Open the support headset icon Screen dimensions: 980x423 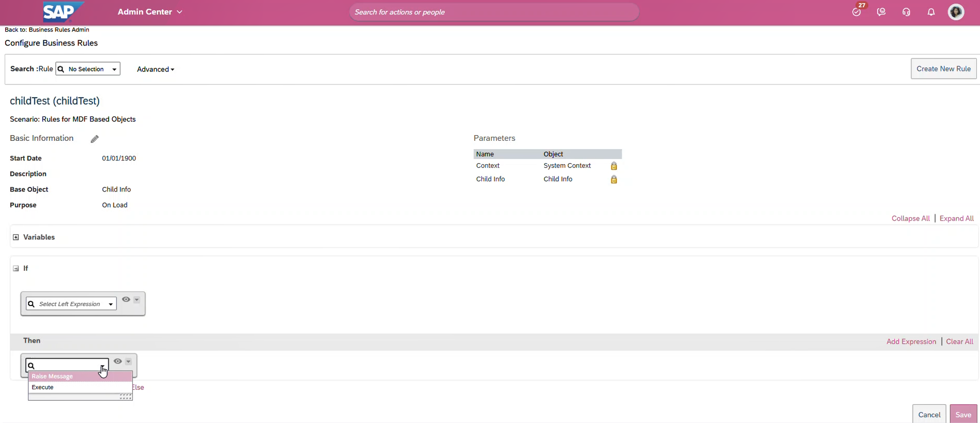coord(906,12)
